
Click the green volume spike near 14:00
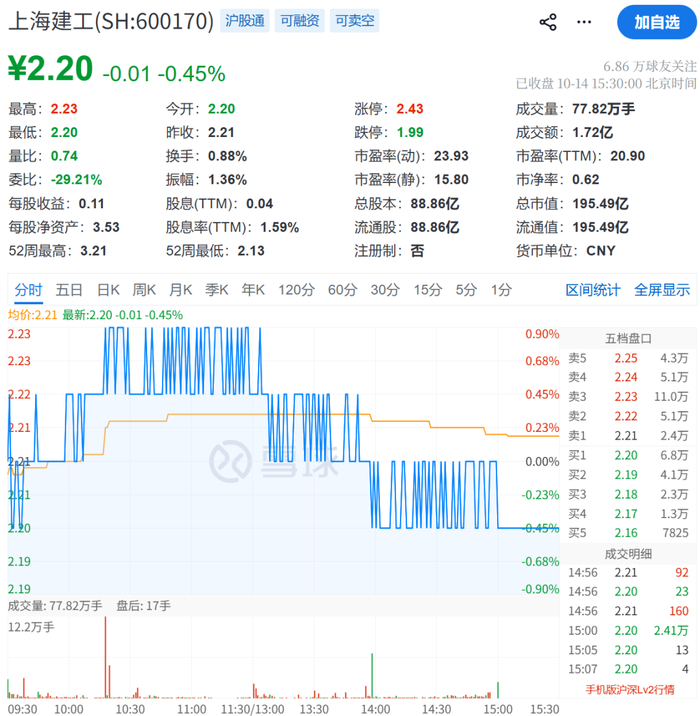coord(372,675)
